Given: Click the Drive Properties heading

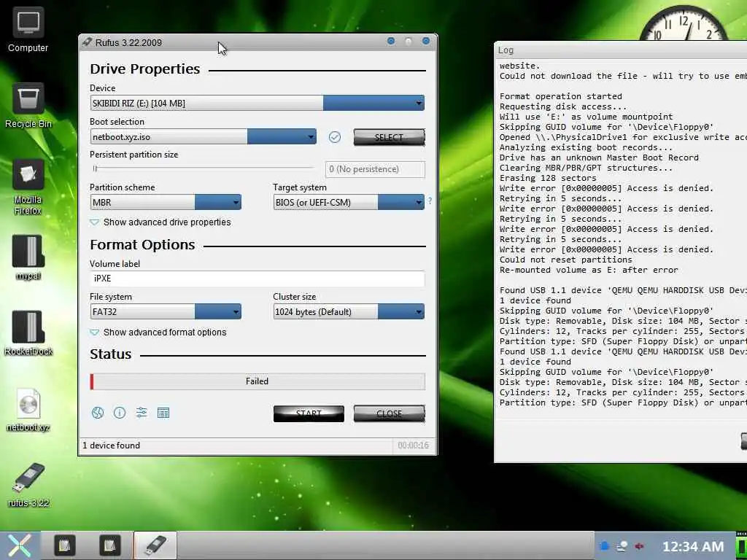Looking at the screenshot, I should click(x=145, y=69).
